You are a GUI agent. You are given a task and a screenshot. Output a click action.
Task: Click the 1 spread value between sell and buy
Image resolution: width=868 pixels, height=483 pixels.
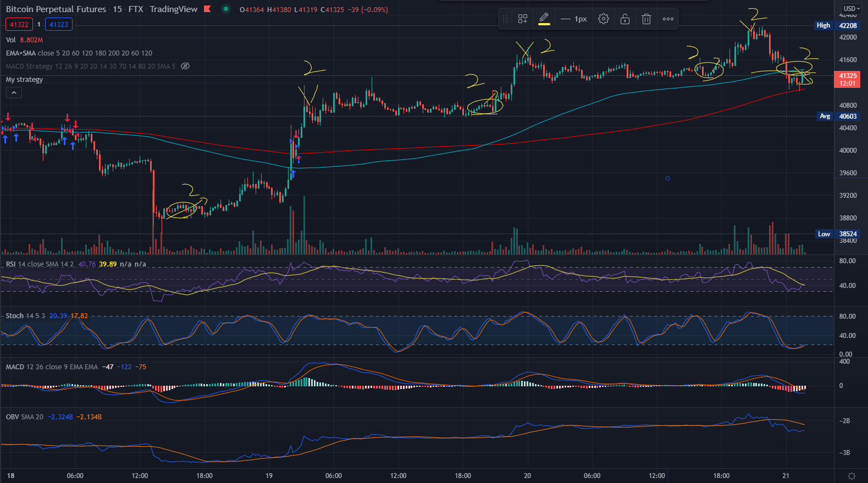tap(39, 25)
